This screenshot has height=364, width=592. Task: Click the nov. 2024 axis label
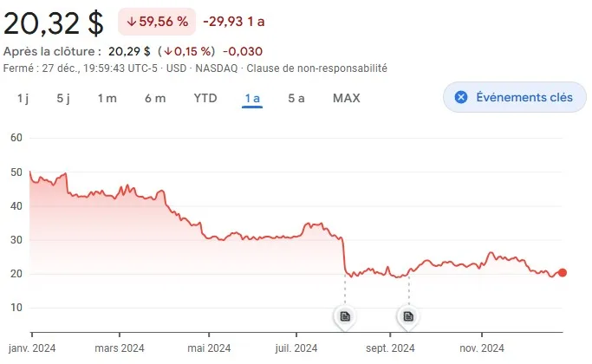pyautogui.click(x=481, y=348)
